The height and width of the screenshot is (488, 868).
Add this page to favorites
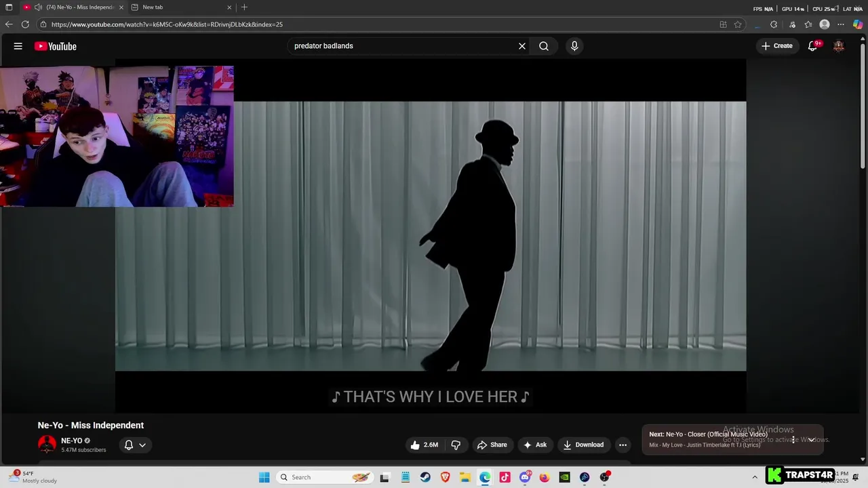[x=738, y=24]
